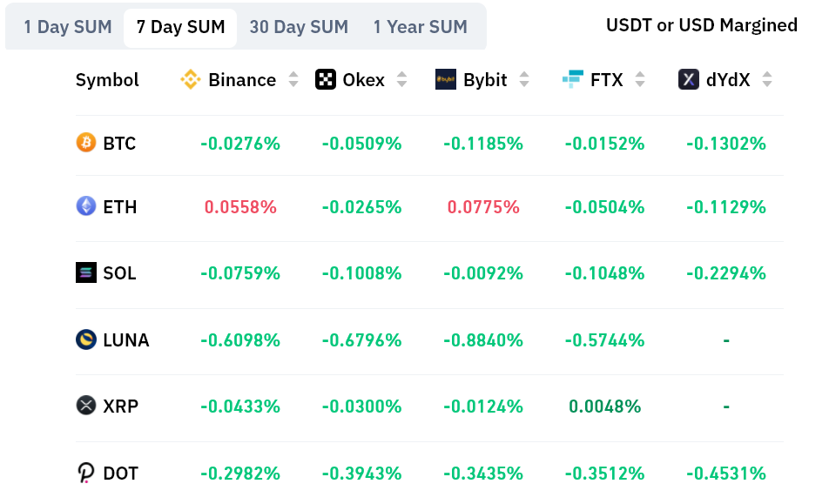Click the Binance exchange logo icon
Screen dimensions: 829x504
191,80
